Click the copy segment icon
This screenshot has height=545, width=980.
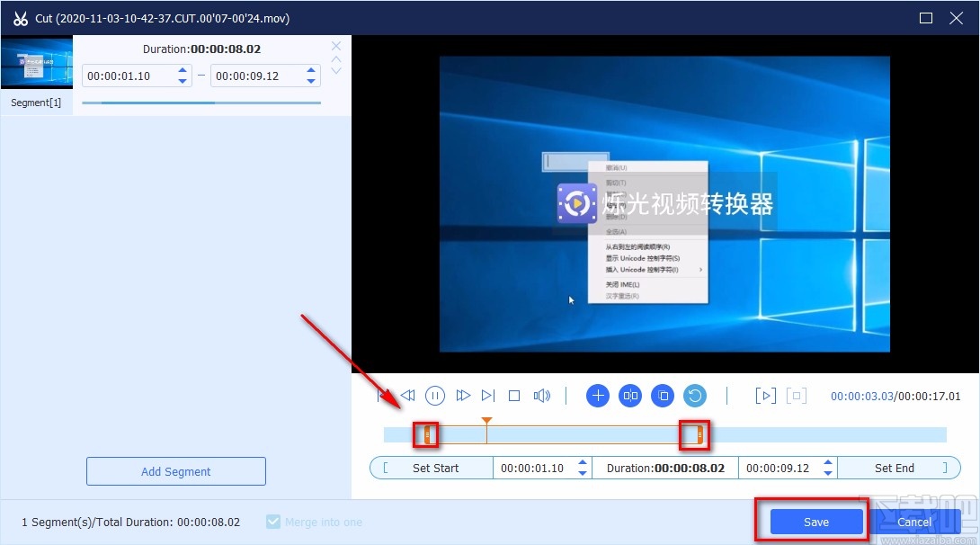[663, 395]
